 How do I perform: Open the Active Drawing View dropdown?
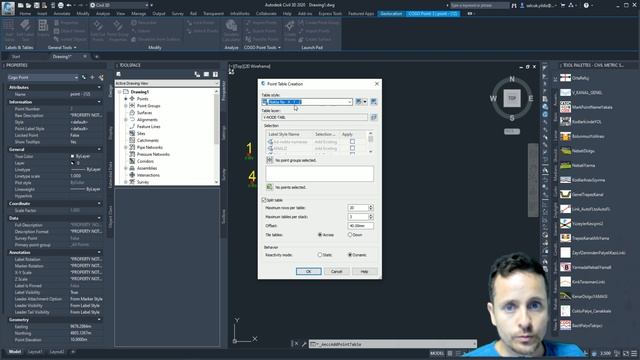[x=167, y=83]
